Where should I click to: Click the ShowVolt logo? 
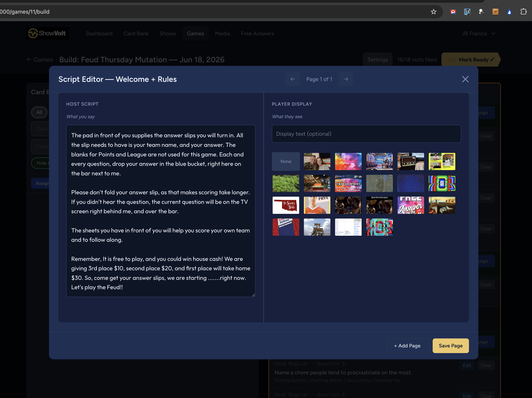coord(47,33)
